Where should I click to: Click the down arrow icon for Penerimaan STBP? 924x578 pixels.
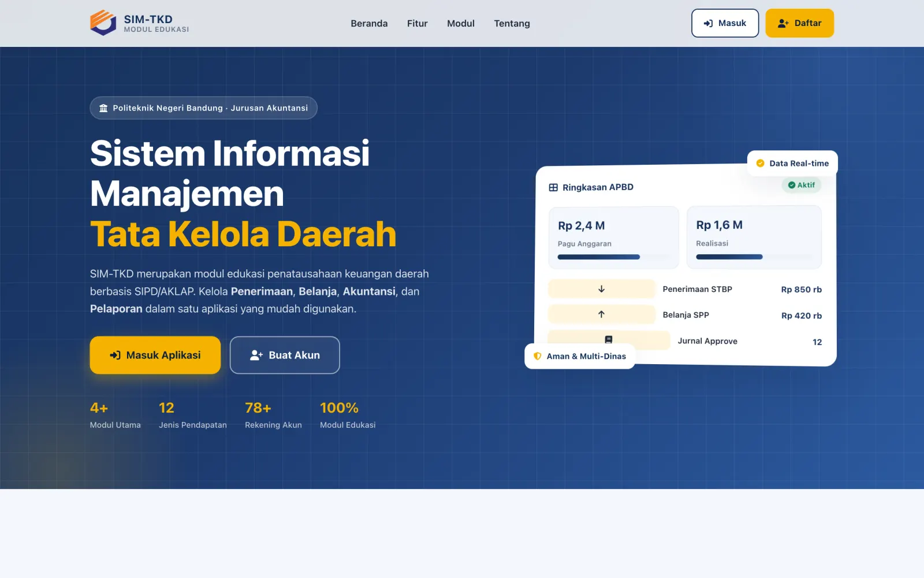click(x=601, y=289)
